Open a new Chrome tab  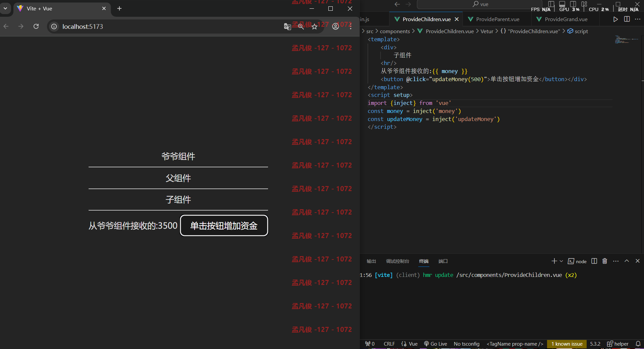[x=119, y=8]
